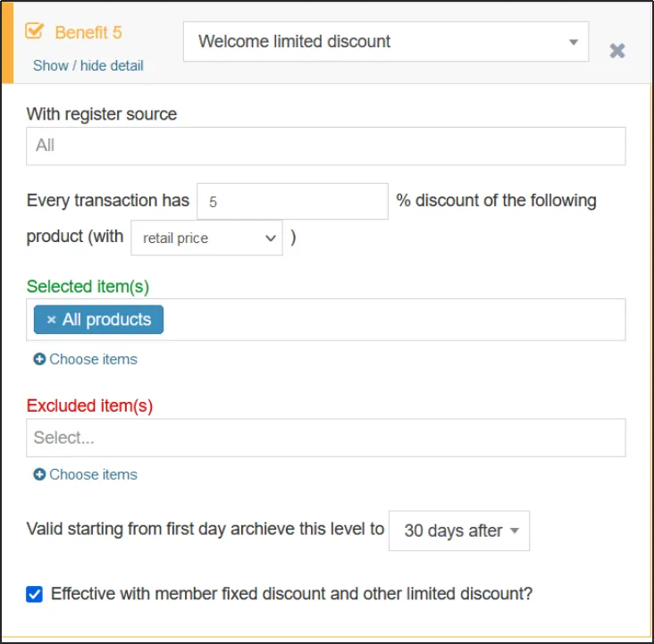Click plus icon below Selected item(s) box
Screen dimensions: 654x644
[38, 359]
